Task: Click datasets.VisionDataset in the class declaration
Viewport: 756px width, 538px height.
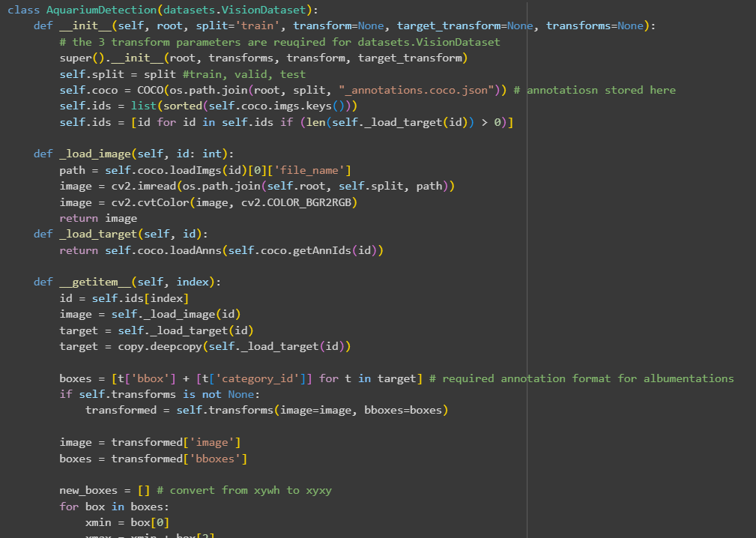Action: (x=235, y=10)
